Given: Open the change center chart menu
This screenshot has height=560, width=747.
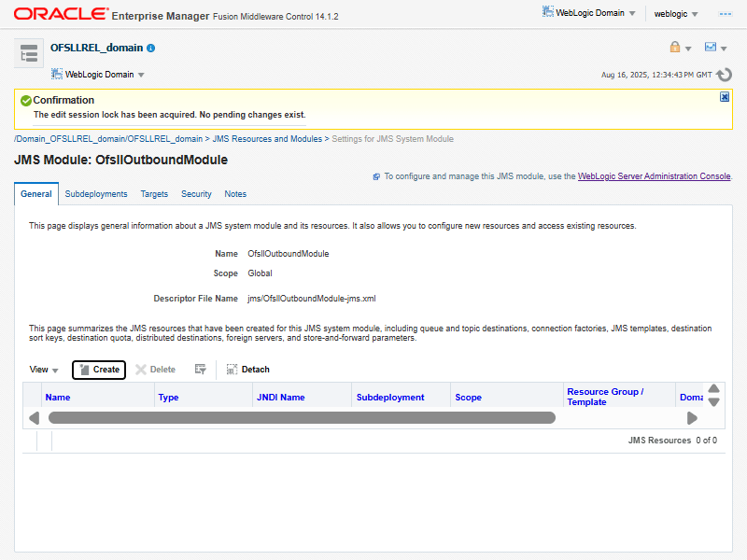Looking at the screenshot, I should pos(715,48).
